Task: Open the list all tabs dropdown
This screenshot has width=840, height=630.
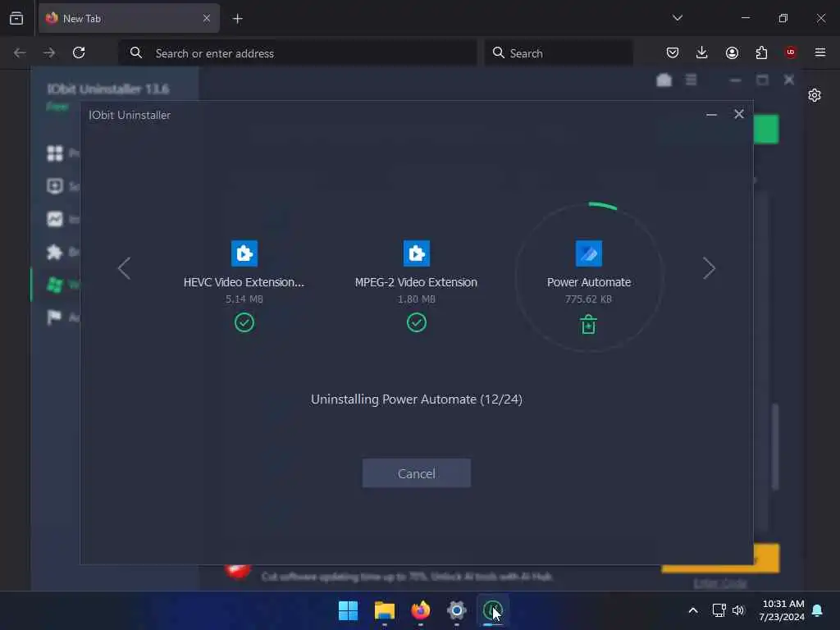Action: coord(677,18)
